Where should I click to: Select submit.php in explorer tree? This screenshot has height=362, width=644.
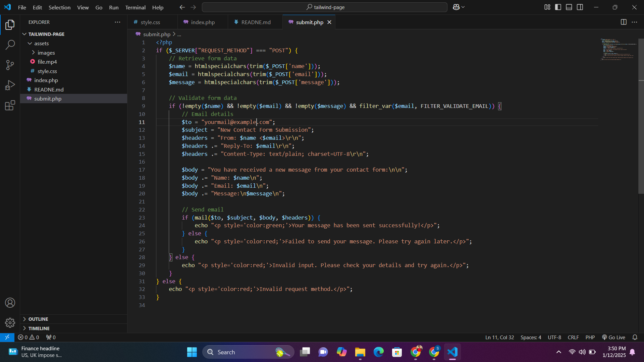tap(73, 99)
